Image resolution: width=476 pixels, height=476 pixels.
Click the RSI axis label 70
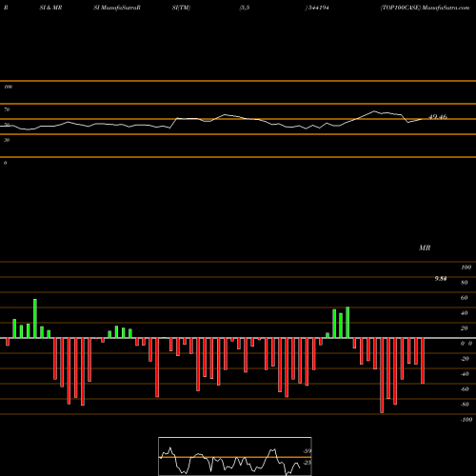(7, 109)
